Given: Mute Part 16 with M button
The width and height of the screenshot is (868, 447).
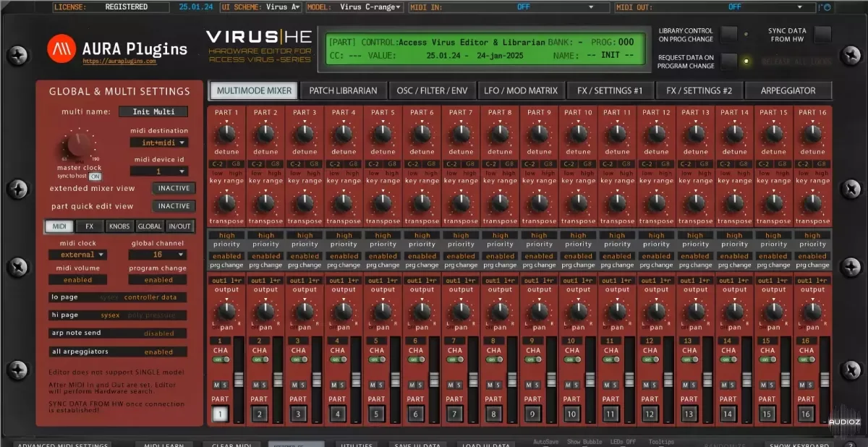Looking at the screenshot, I should tap(802, 385).
